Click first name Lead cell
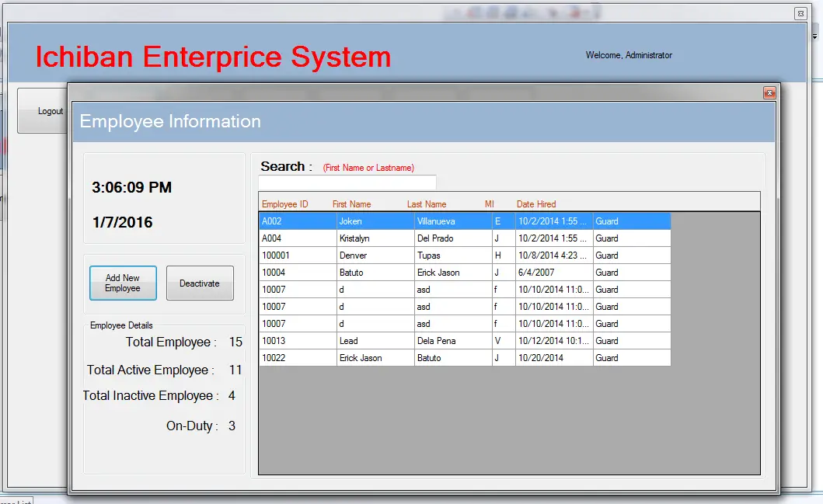Image resolution: width=823 pixels, height=504 pixels. [x=375, y=340]
